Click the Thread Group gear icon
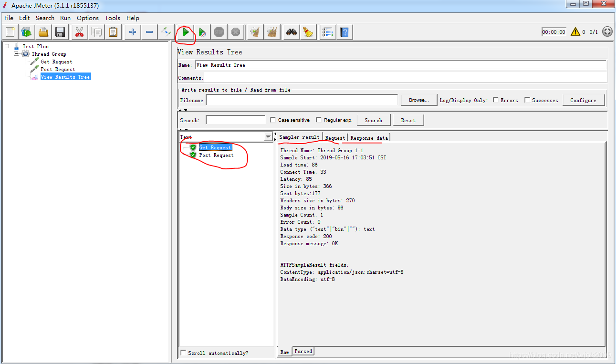Image resolution: width=616 pixels, height=364 pixels. (26, 54)
